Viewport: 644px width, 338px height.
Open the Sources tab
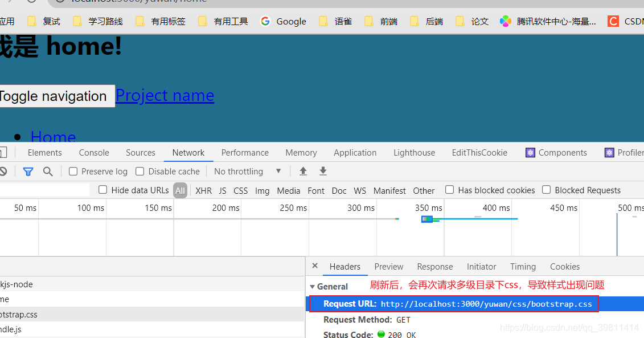141,153
